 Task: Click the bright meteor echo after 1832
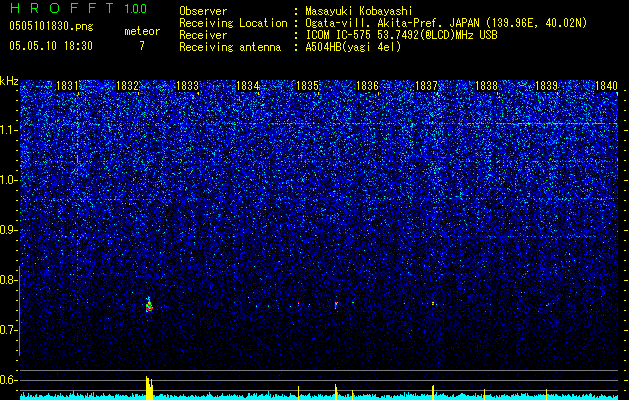(149, 305)
